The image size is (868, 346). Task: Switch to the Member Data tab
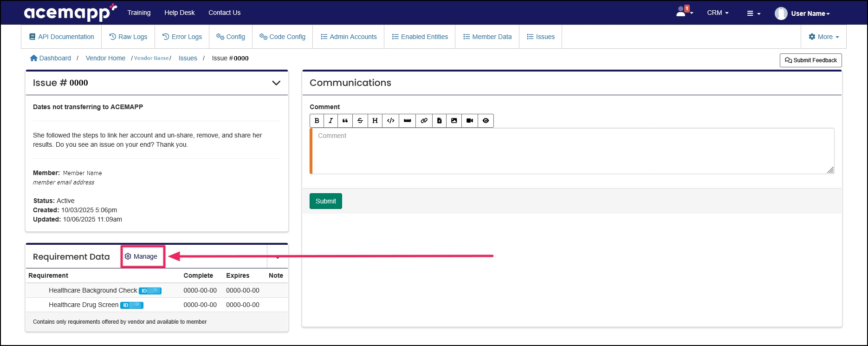pyautogui.click(x=487, y=37)
